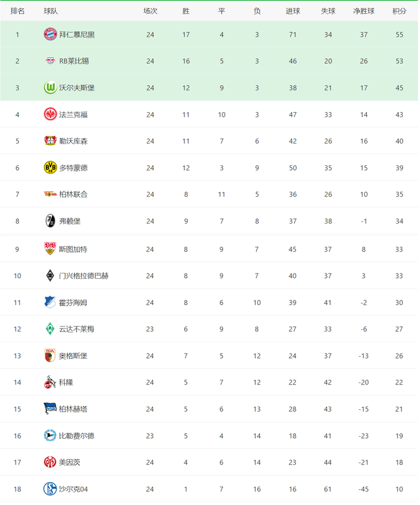420x505 pixels.
Task: Click the Wolfsburg club logo
Action: [51, 87]
